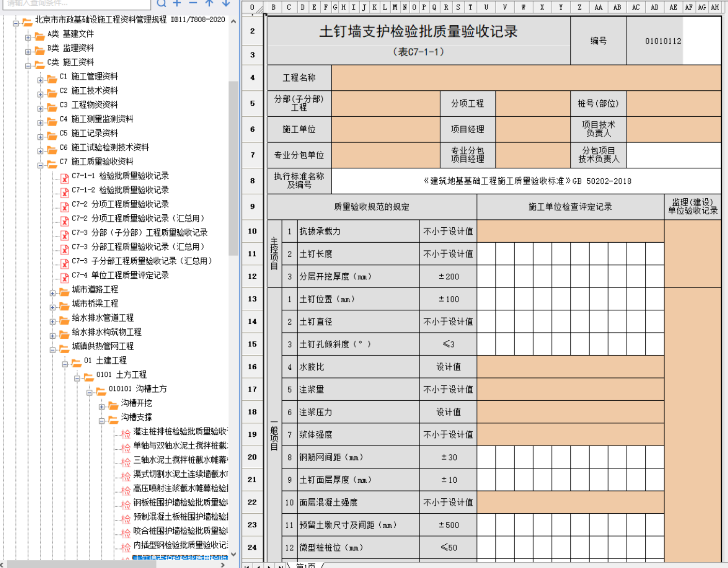728x568 pixels.
Task: Open the C7-2 分项工程质量验收记录 file icon
Action: point(65,207)
